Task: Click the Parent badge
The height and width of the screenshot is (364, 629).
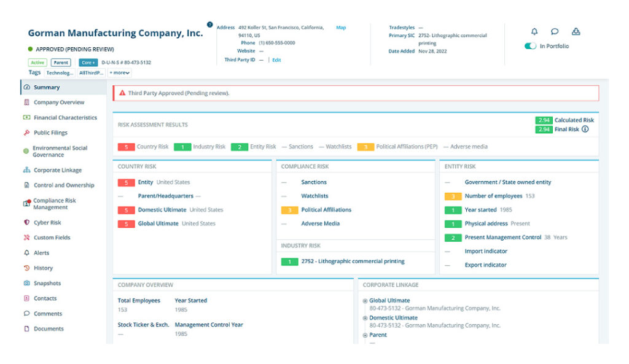Action: tap(61, 63)
